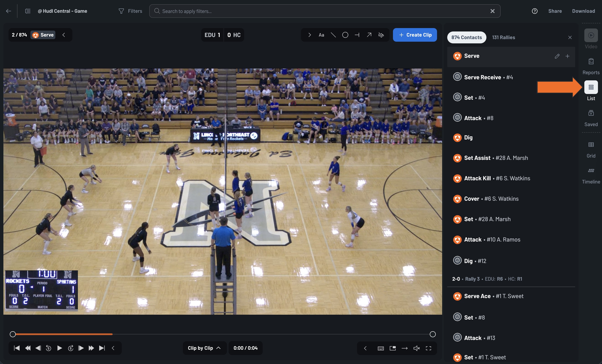Toggle the column layout icon beside game title

click(x=28, y=11)
